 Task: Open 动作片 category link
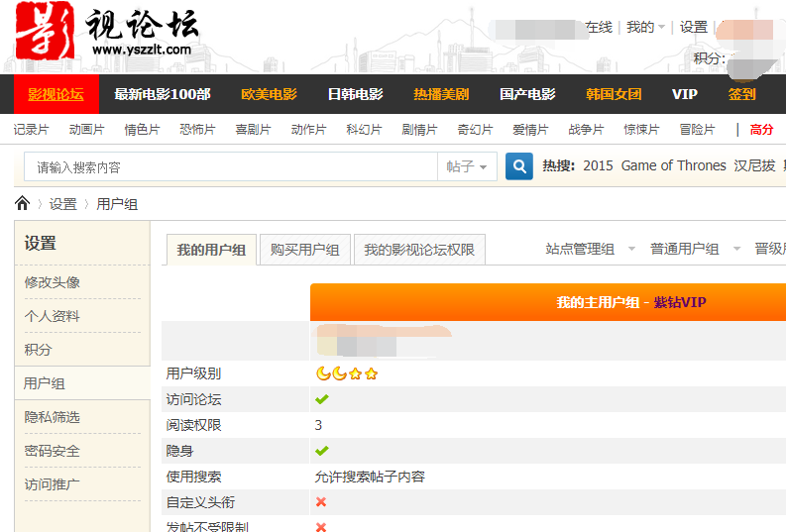[x=308, y=130]
